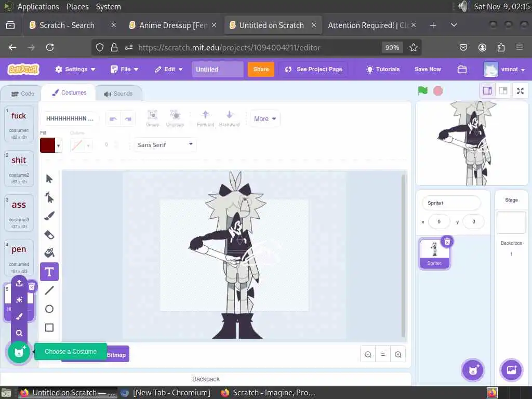Select the arrow Select tool
532x399 pixels.
[x=49, y=179]
